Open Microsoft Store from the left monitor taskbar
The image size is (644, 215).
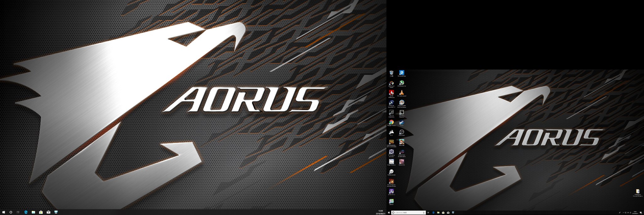click(41, 212)
